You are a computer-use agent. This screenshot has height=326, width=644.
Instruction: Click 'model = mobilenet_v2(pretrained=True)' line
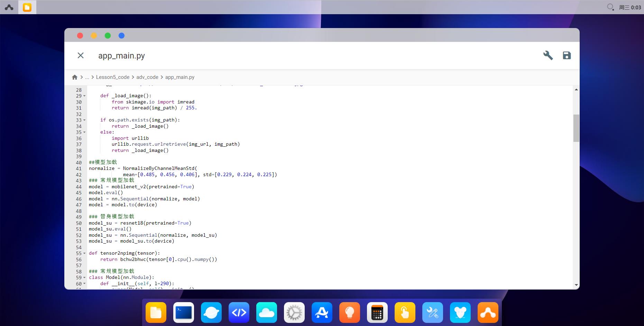[141, 187]
